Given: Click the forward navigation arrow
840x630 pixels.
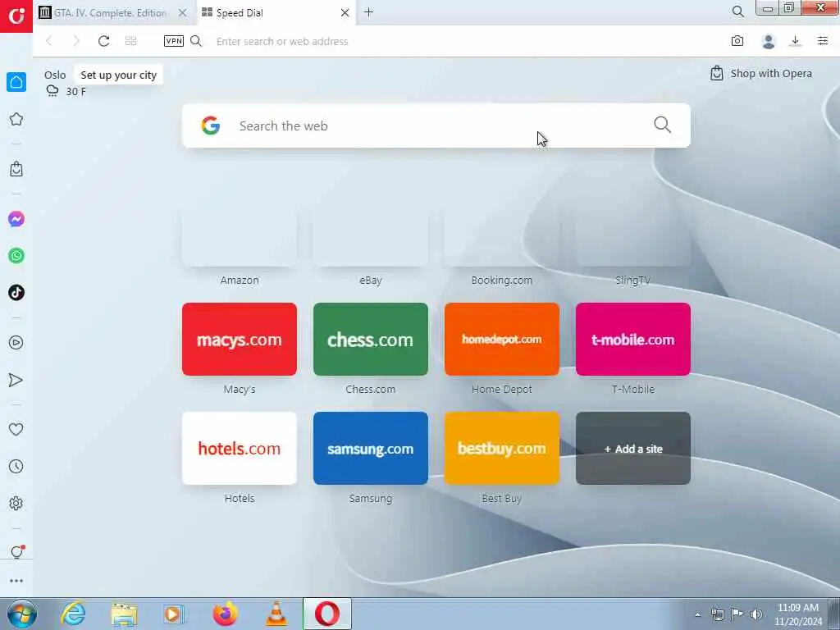Looking at the screenshot, I should pyautogui.click(x=76, y=41).
